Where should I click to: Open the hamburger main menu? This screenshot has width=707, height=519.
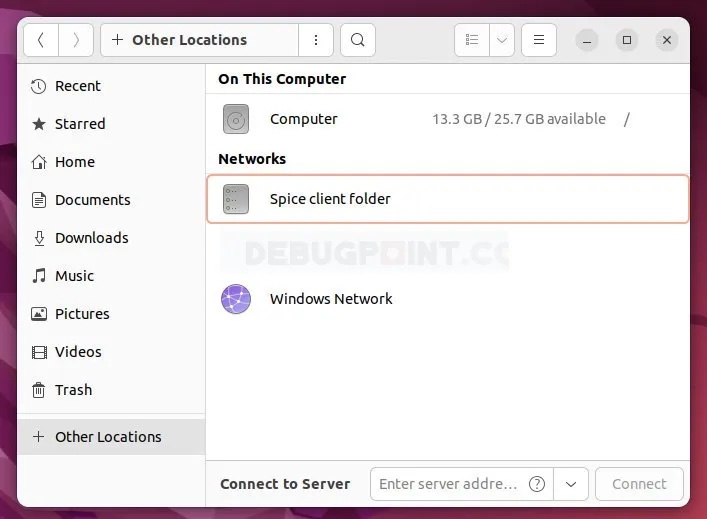point(538,40)
